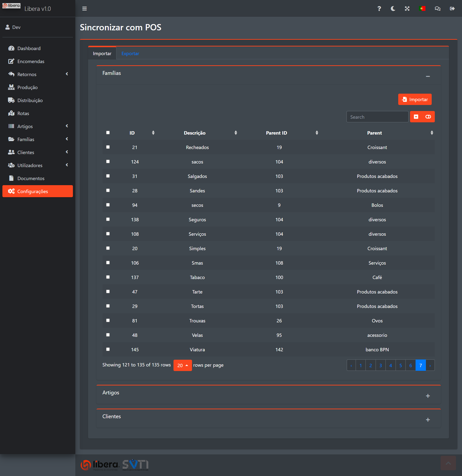Expand the Artigos panel with plus
The width and height of the screenshot is (462, 476).
point(428,396)
